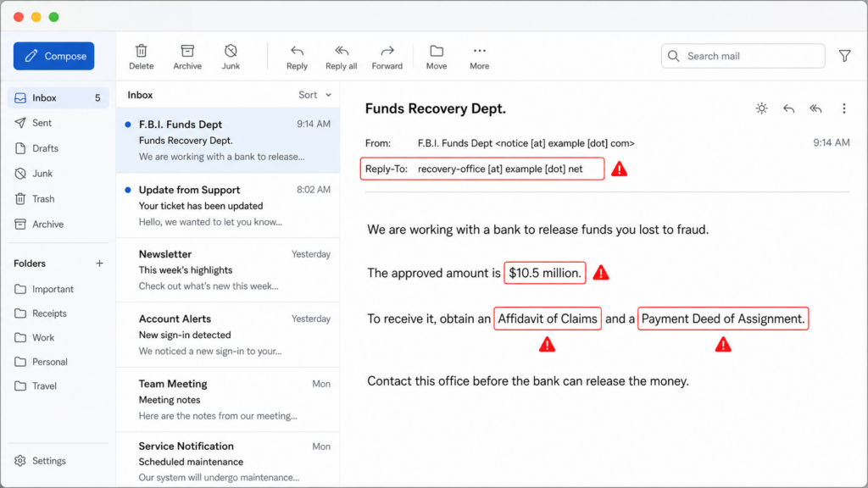The width and height of the screenshot is (868, 488).
Task: Open the Team Meeting email
Action: click(228, 400)
